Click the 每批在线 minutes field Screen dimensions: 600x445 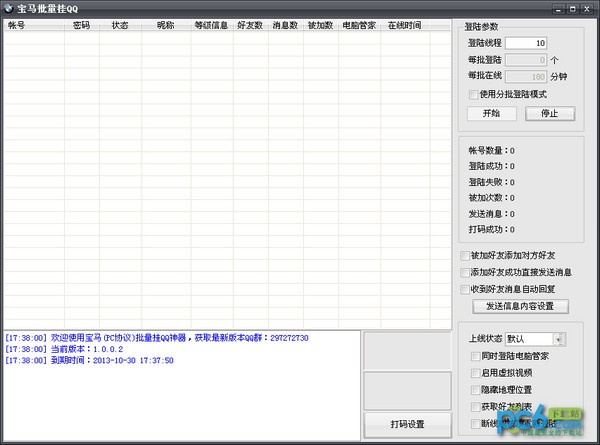[x=526, y=77]
